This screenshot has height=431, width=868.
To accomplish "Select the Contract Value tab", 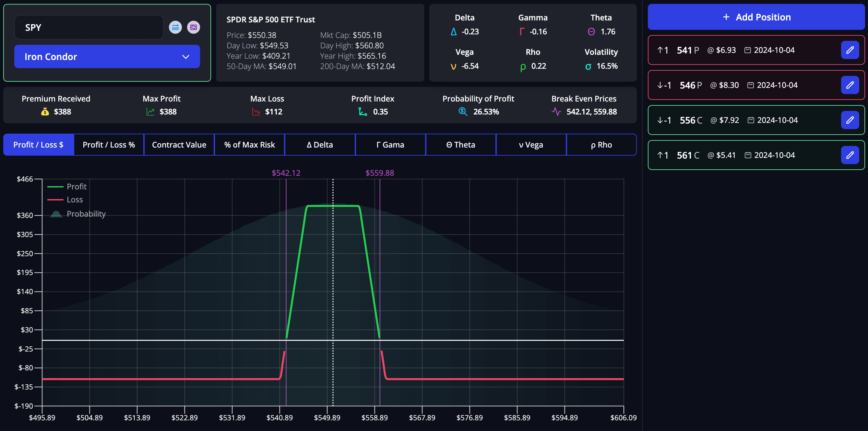I will pyautogui.click(x=179, y=145).
